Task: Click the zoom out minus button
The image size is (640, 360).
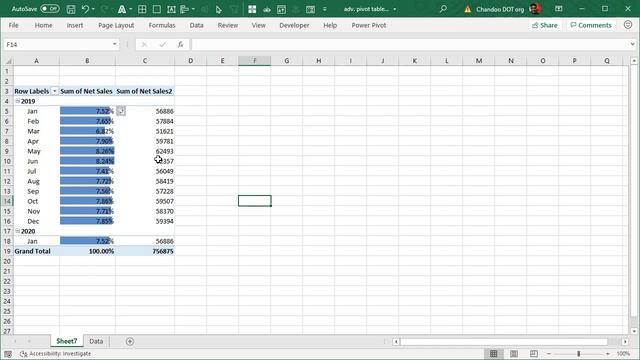Action: click(x=549, y=353)
